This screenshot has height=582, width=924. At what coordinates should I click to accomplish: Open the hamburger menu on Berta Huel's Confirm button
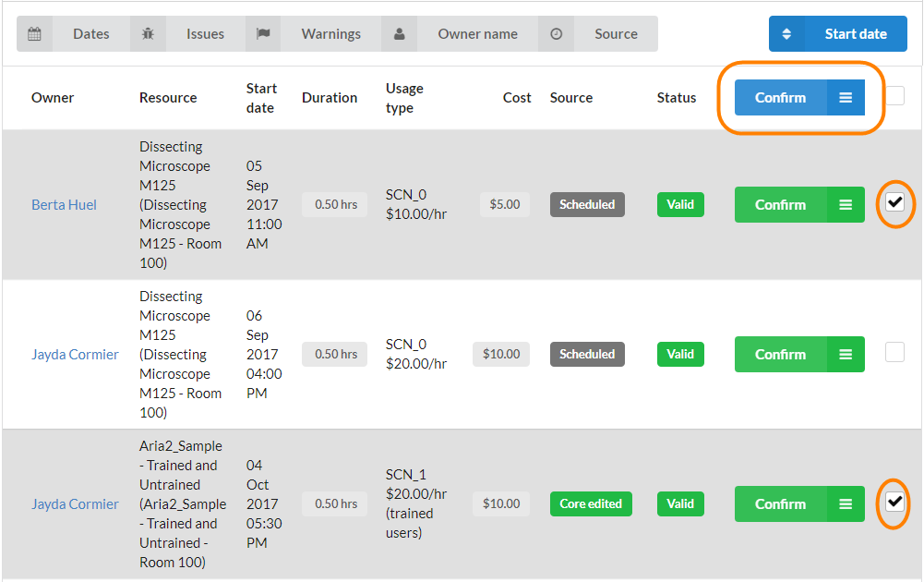coord(846,205)
